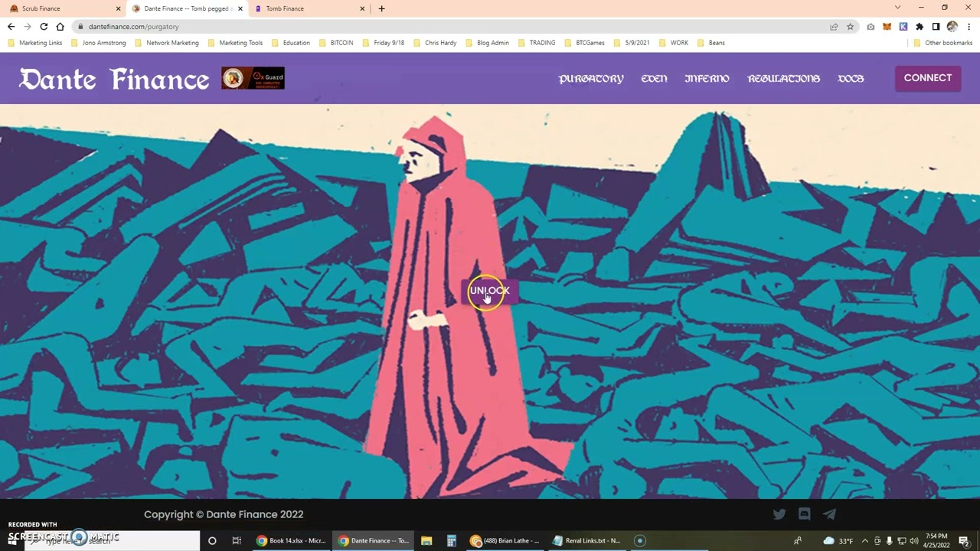Open the Jono Armstrong bookmark folder

(98, 43)
